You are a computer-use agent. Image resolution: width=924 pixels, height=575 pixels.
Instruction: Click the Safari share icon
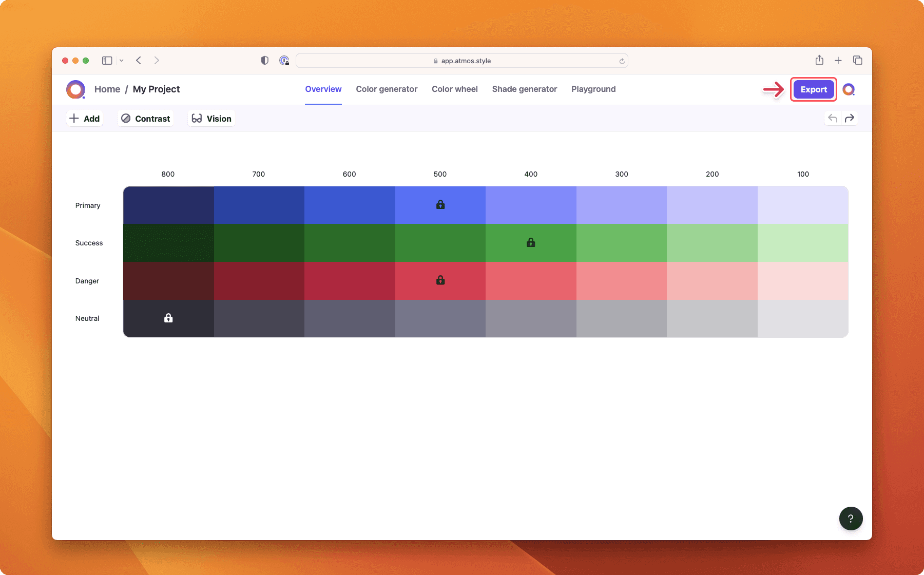coord(819,61)
